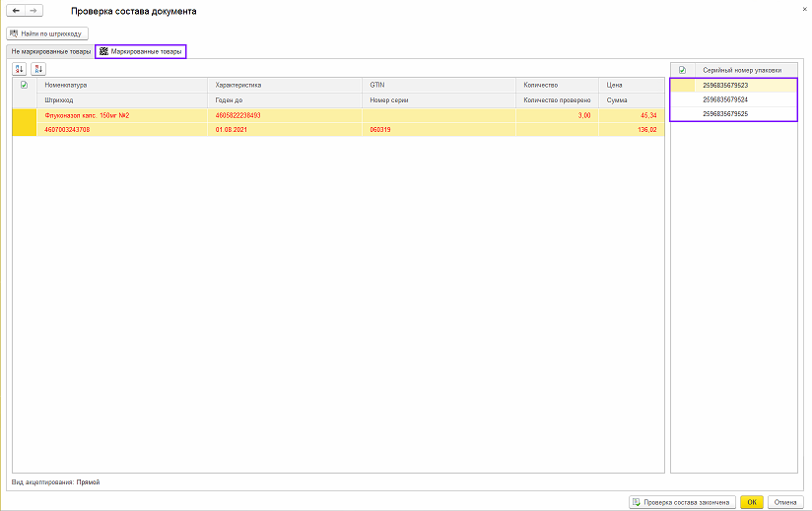Click the 'Номенклатура' column header

point(66,86)
